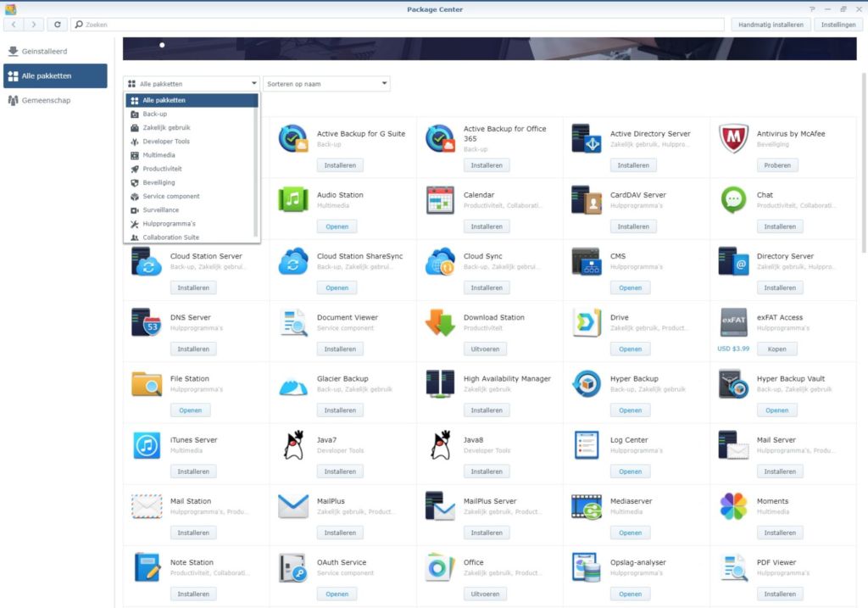Install Active Backup for G Suite

(x=340, y=165)
